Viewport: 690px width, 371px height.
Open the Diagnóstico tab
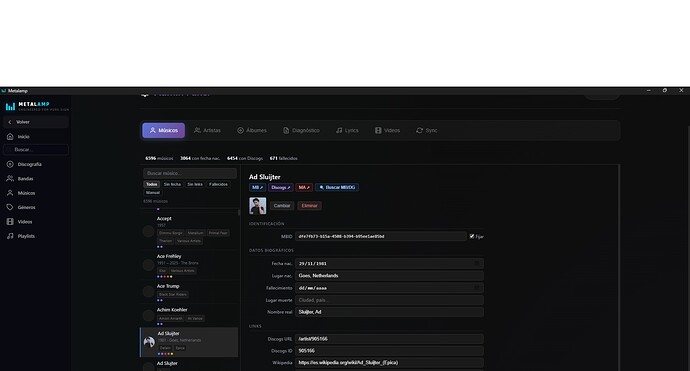[301, 130]
